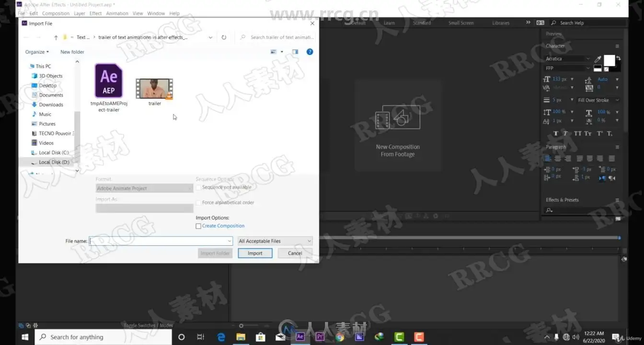Viewport: 644px width, 345px height.
Task: Open the Effects & Presets panel menu
Action: tap(617, 200)
